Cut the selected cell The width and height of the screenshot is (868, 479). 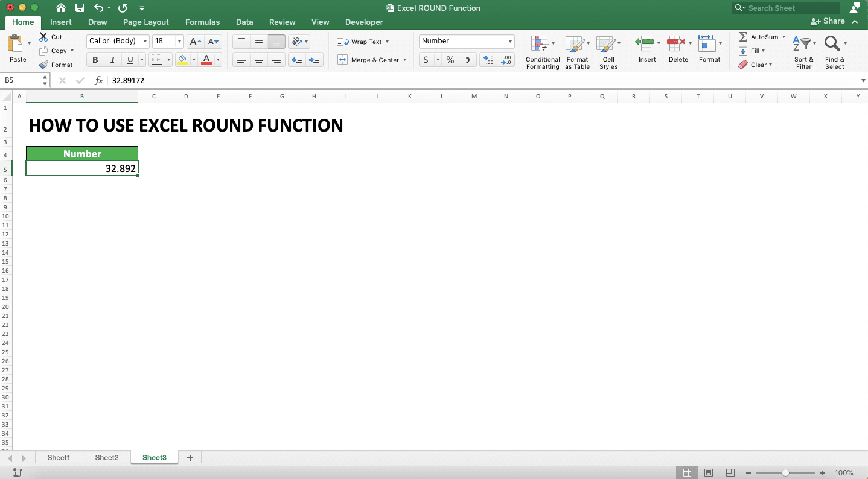point(51,37)
